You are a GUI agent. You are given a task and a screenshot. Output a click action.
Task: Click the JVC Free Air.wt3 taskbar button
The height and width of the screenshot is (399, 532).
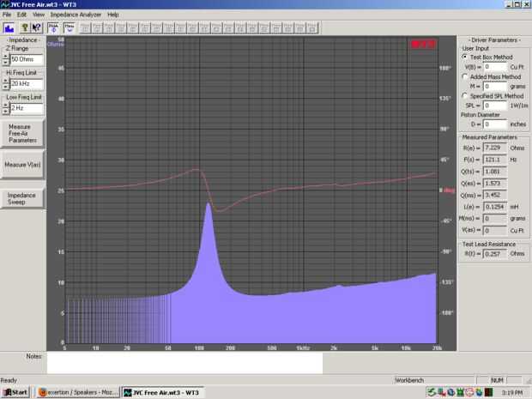coord(163,392)
